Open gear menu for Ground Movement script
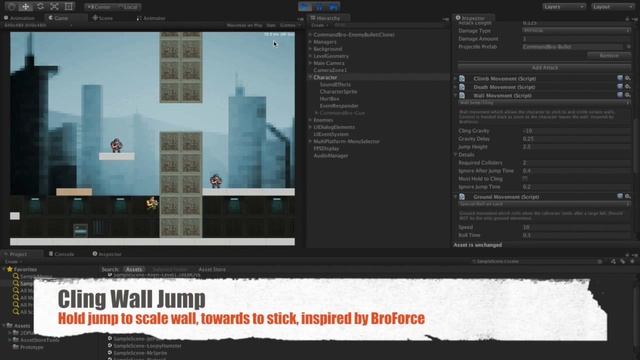 628,196
